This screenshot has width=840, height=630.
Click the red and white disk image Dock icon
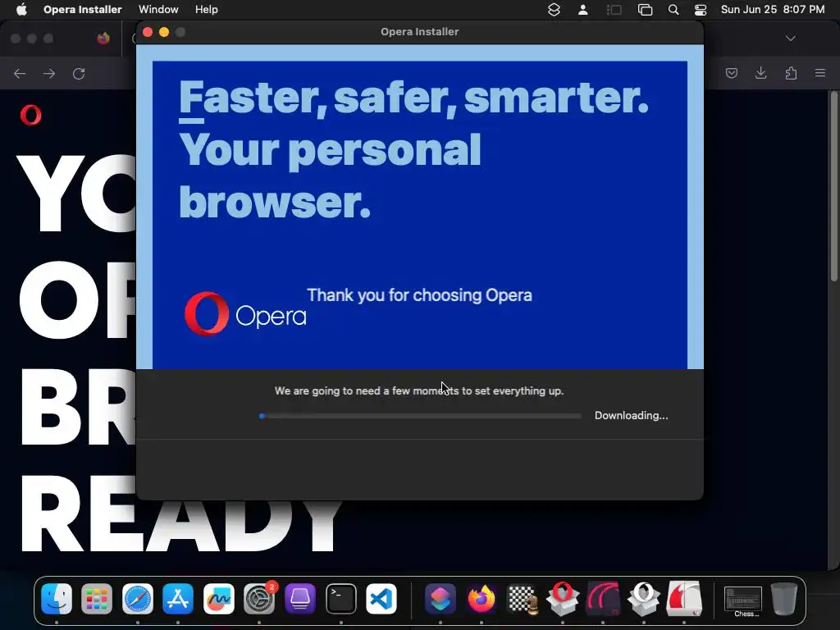click(684, 598)
